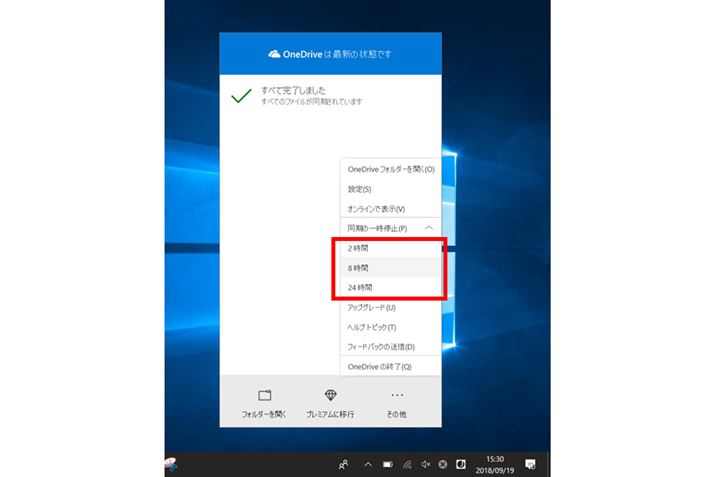Quit via OneDrive の終了(Q)

pos(391,366)
